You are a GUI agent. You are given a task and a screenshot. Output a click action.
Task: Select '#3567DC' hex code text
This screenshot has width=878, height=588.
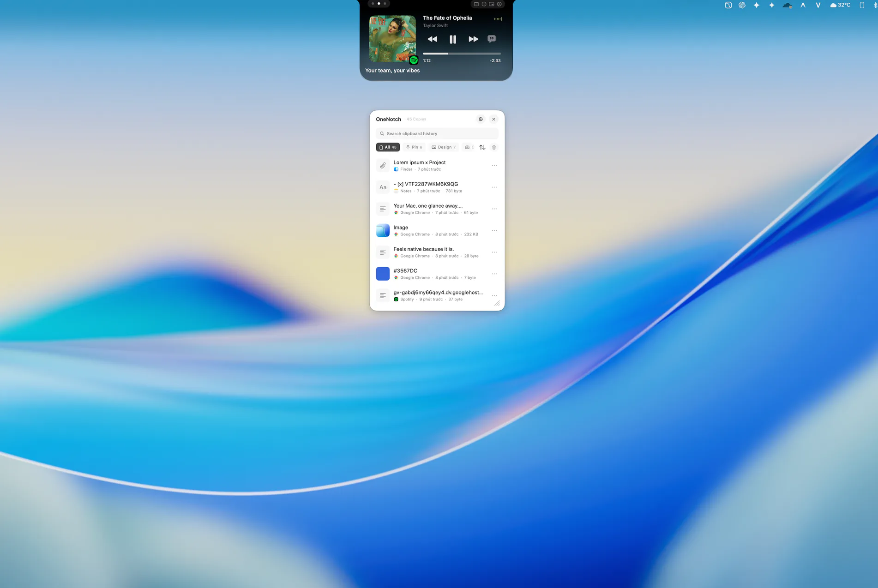[405, 271]
